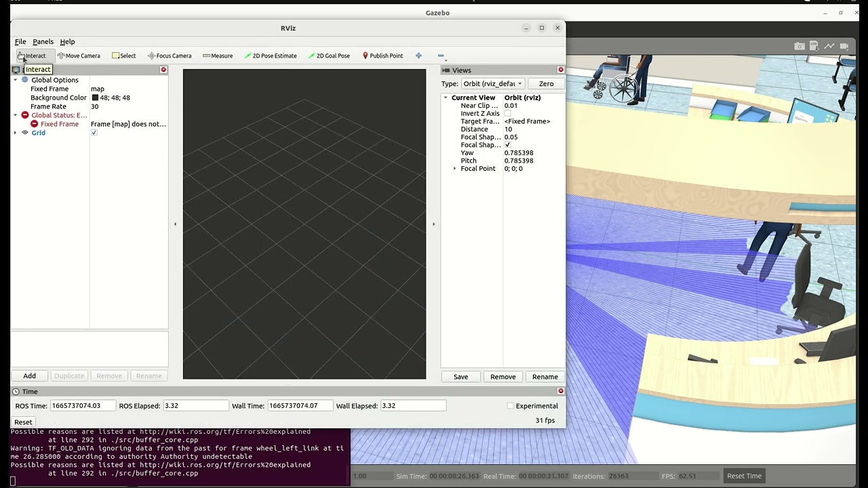Enable the Experimental checkbox

tap(511, 406)
